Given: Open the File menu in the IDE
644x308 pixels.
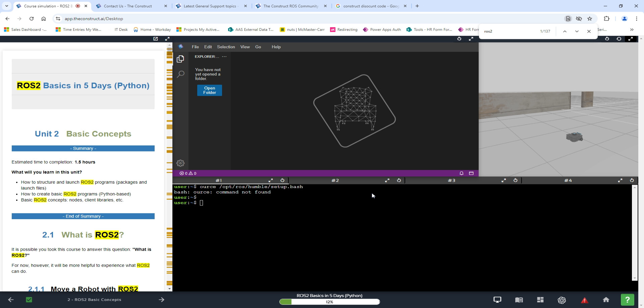Looking at the screenshot, I should pyautogui.click(x=195, y=47).
